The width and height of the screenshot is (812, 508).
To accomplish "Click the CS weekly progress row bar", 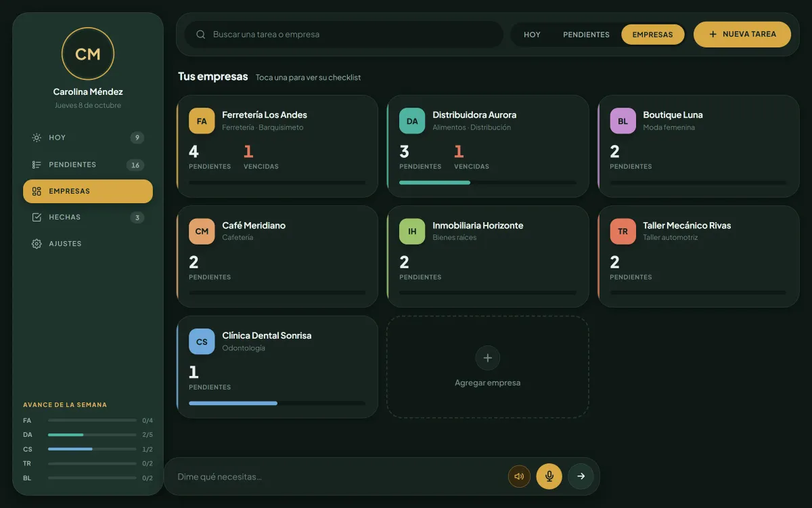I will (x=92, y=449).
